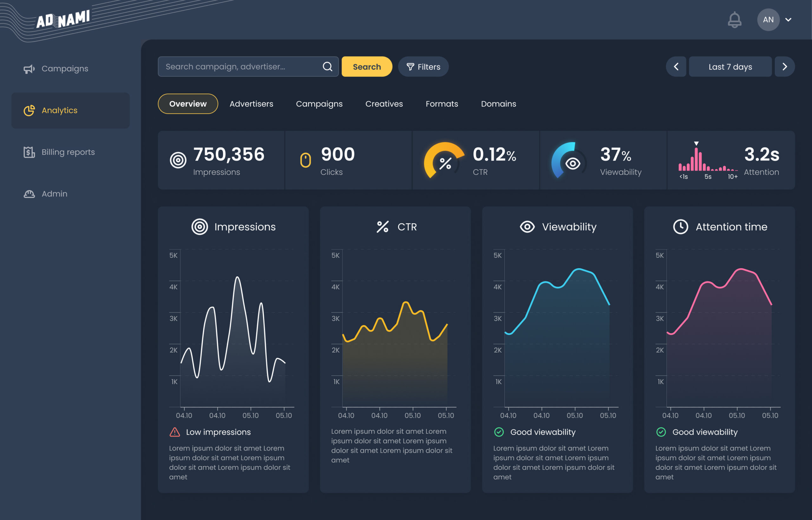Image resolution: width=812 pixels, height=520 pixels.
Task: Go to previous date range arrow
Action: [676, 67]
